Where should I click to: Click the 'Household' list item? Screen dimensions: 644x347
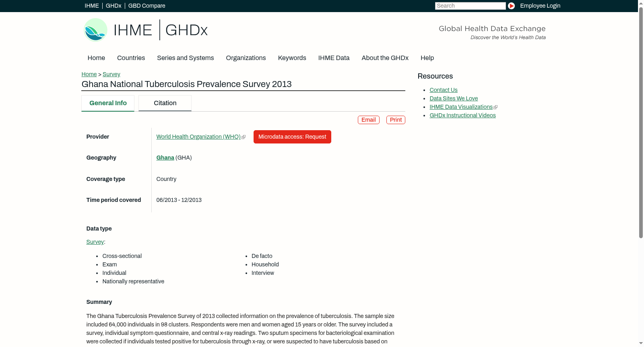(265, 264)
